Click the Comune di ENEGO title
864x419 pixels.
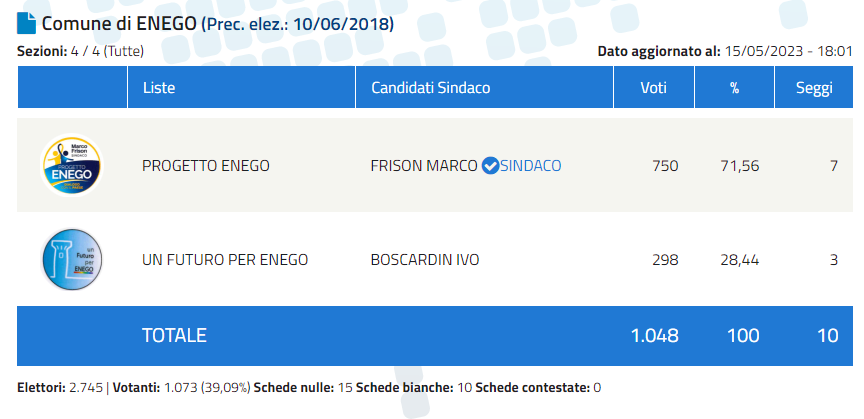(x=119, y=24)
